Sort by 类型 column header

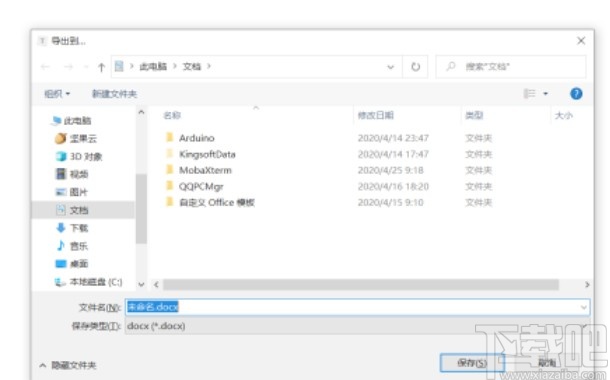[474, 115]
